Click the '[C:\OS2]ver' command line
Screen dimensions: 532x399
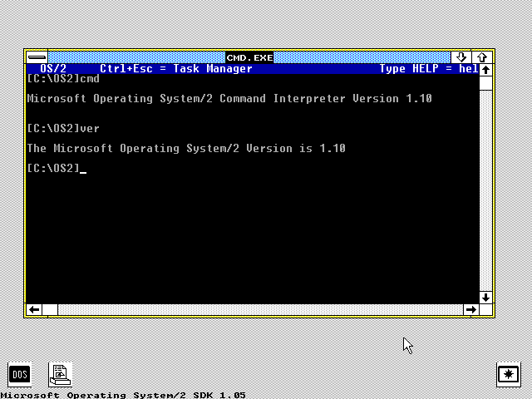pos(63,129)
